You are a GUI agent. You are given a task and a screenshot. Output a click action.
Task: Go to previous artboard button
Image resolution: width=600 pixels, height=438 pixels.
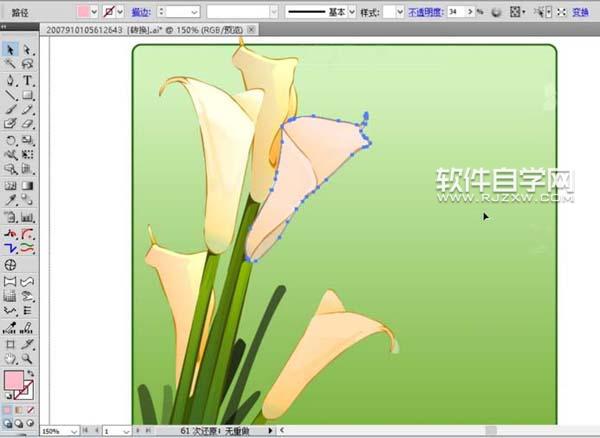(x=96, y=431)
